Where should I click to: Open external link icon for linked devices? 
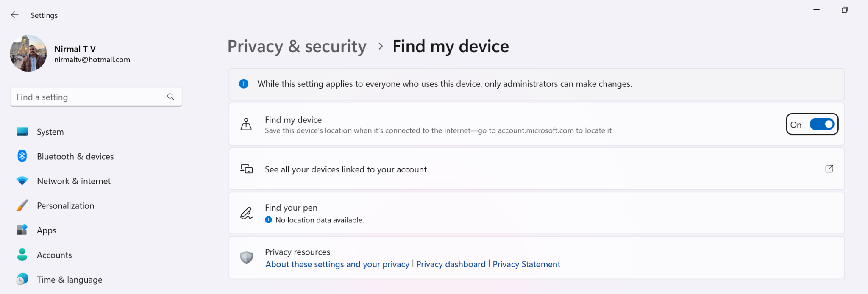[829, 169]
